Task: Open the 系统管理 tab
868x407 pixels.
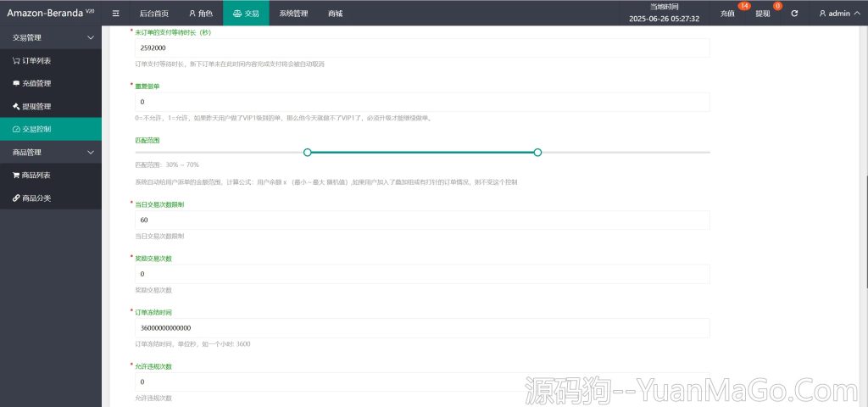Action: pyautogui.click(x=293, y=14)
